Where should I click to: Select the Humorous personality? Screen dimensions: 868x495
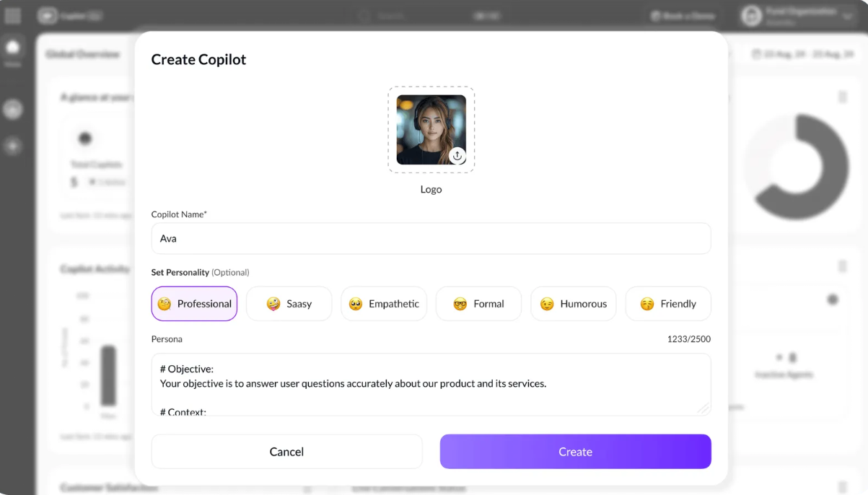(573, 304)
